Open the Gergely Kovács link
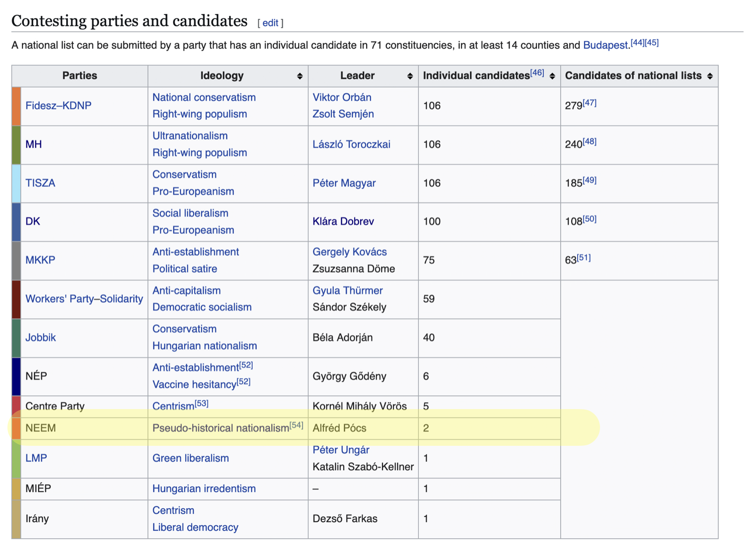Image resolution: width=751 pixels, height=560 pixels. [x=350, y=252]
